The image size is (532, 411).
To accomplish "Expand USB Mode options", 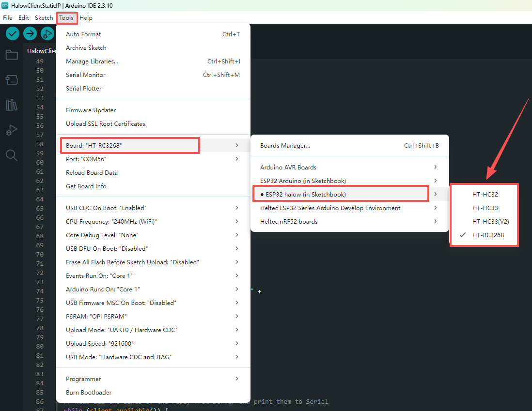I will coord(154,357).
